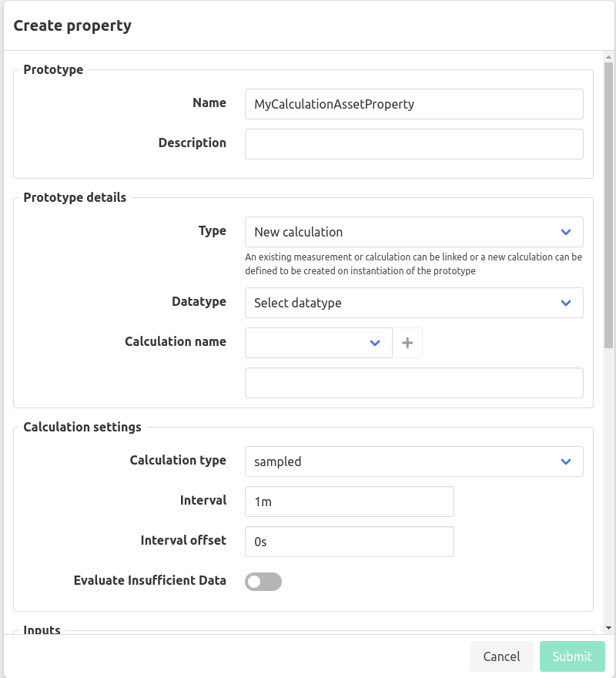This screenshot has height=678, width=616.
Task: Click the Calculation type label
Action: 178,460
